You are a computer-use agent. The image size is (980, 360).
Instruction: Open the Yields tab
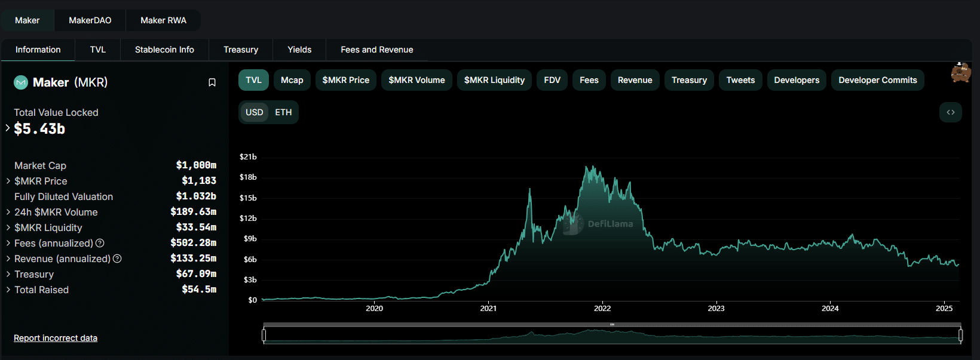pyautogui.click(x=299, y=50)
